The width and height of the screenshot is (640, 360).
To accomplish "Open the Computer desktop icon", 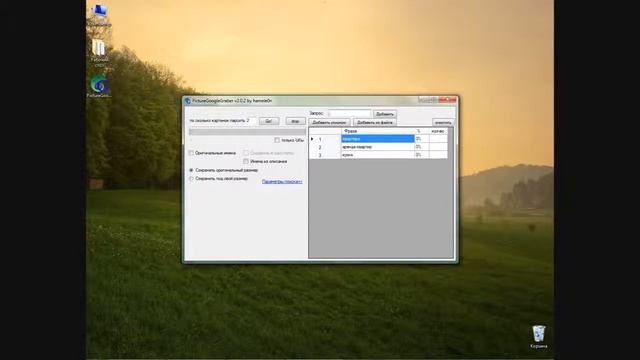I will (99, 16).
